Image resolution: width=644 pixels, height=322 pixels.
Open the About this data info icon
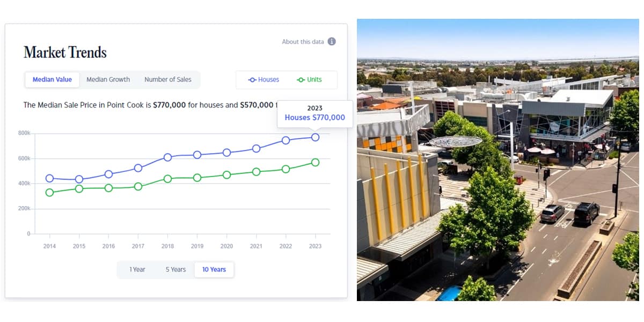click(x=332, y=41)
